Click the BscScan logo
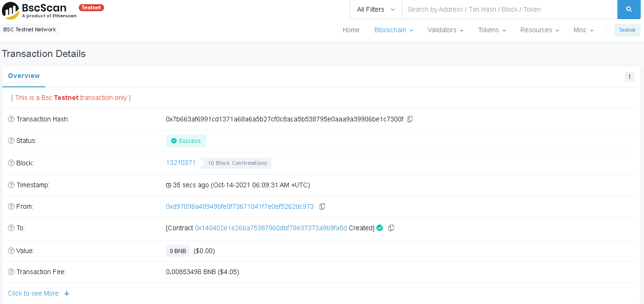Screen dimensions: 644x304 pyautogui.click(x=39, y=10)
